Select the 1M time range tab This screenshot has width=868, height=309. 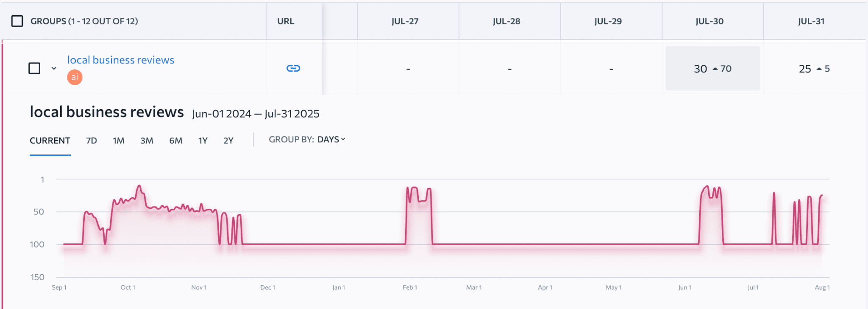[119, 141]
